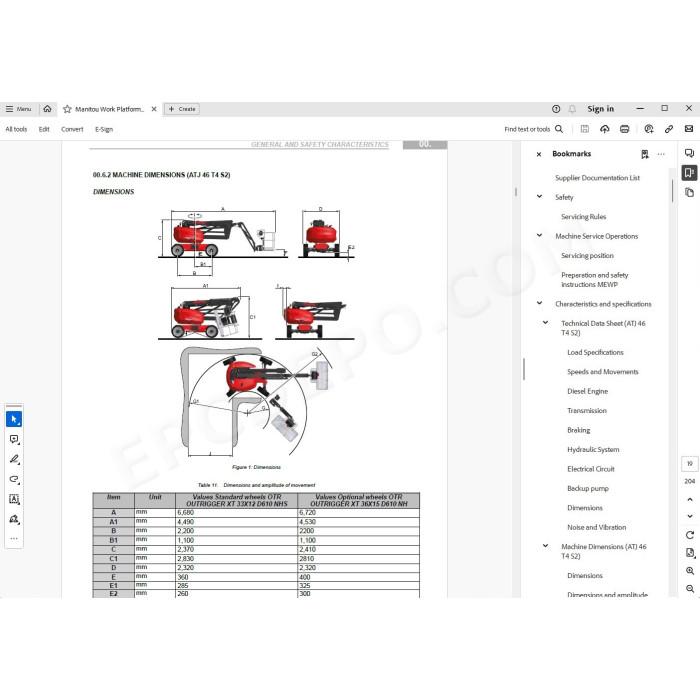The height and width of the screenshot is (700, 700).
Task: Select the highlighter pen tool
Action: click(x=14, y=459)
